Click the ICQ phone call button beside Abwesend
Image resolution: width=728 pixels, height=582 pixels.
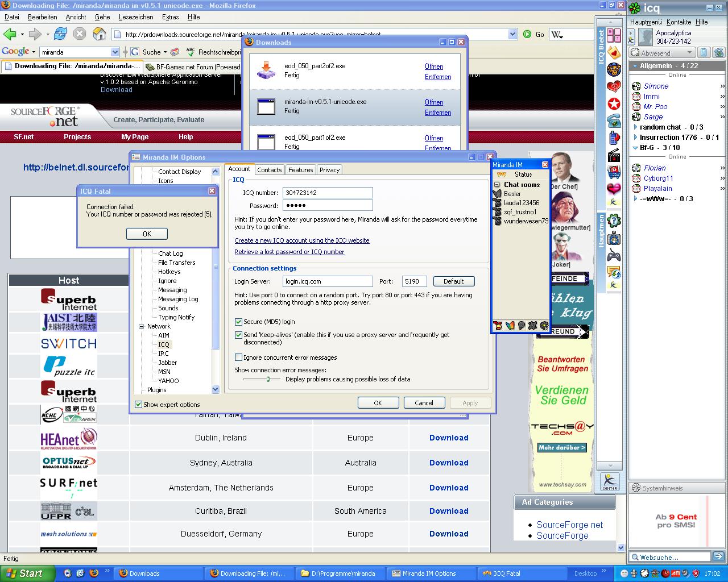(719, 53)
